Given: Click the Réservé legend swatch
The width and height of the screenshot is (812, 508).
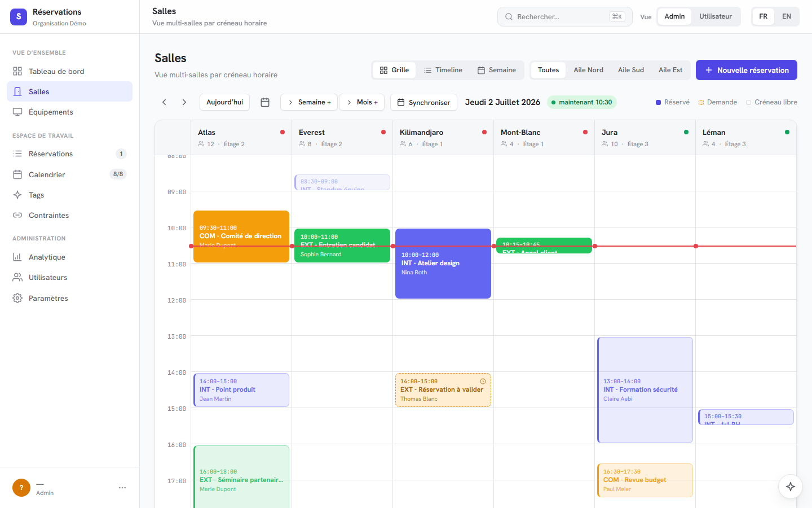Looking at the screenshot, I should (x=658, y=102).
